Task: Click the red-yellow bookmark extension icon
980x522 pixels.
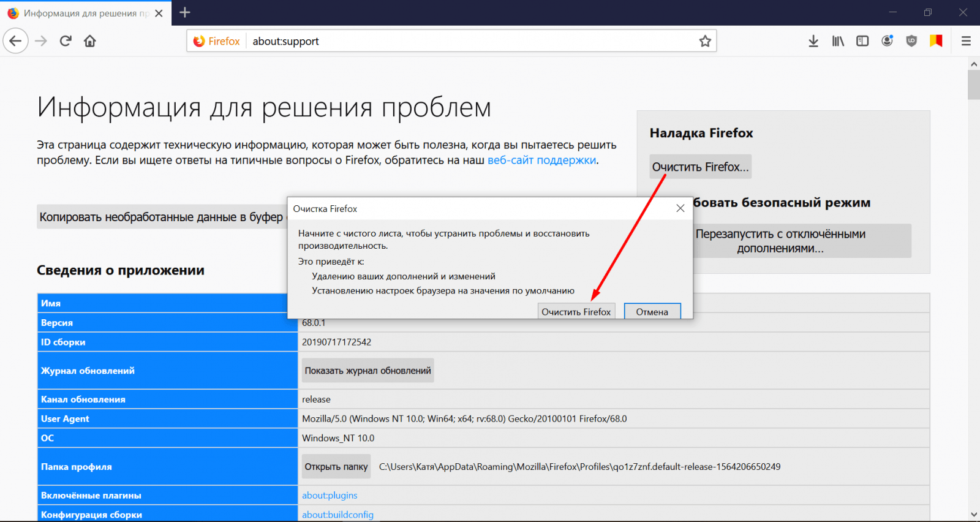Action: [x=936, y=41]
